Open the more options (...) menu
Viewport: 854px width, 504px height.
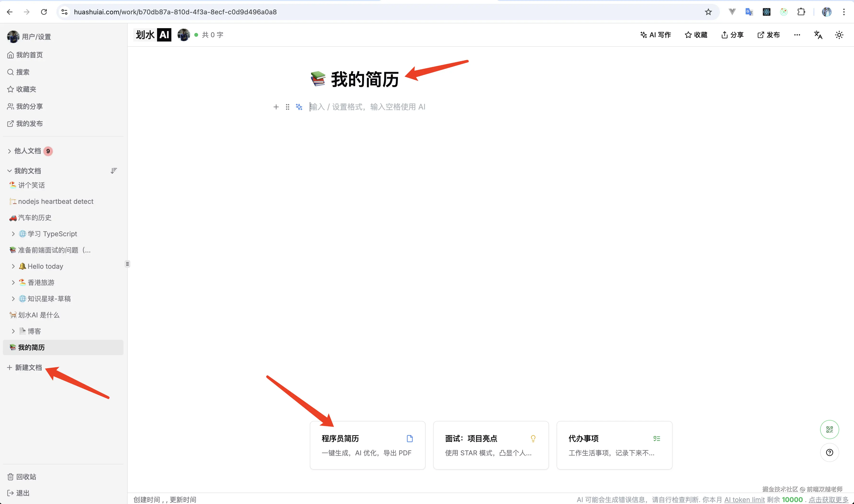click(x=797, y=35)
